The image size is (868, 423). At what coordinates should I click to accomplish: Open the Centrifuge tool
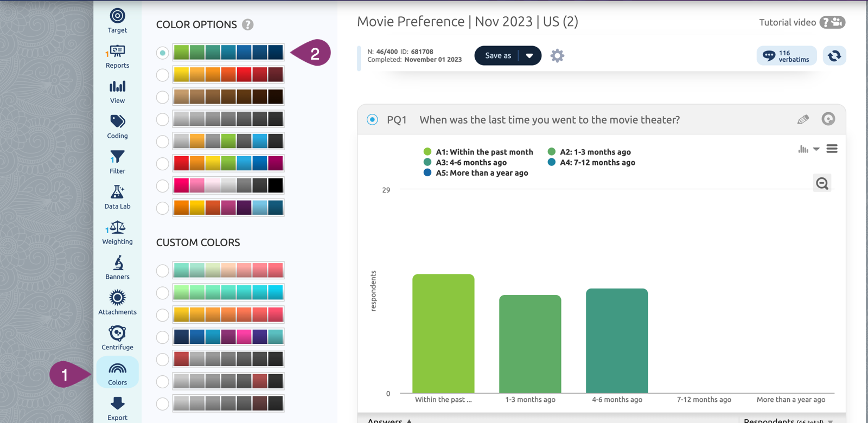117,338
